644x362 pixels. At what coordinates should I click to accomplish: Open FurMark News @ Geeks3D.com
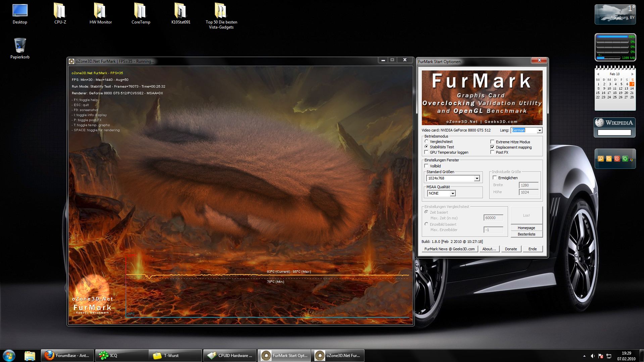(449, 249)
